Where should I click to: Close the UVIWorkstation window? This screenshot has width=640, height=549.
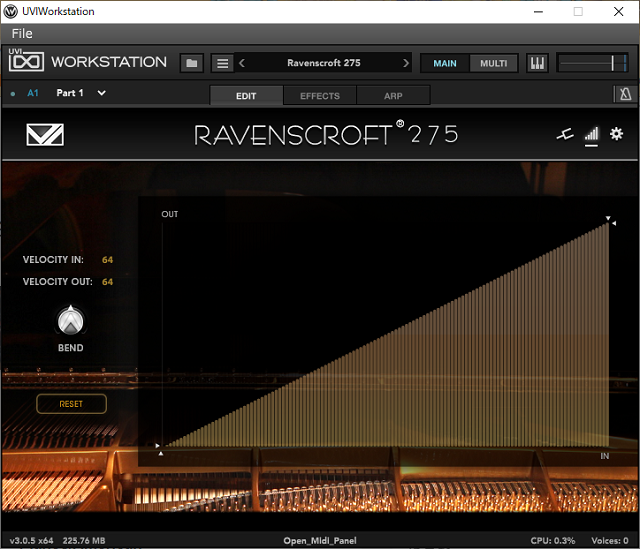click(x=618, y=12)
